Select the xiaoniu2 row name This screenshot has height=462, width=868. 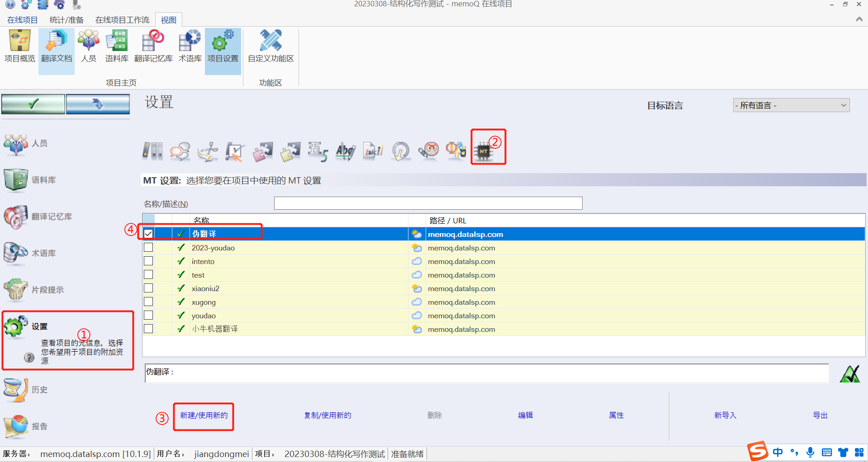(205, 288)
